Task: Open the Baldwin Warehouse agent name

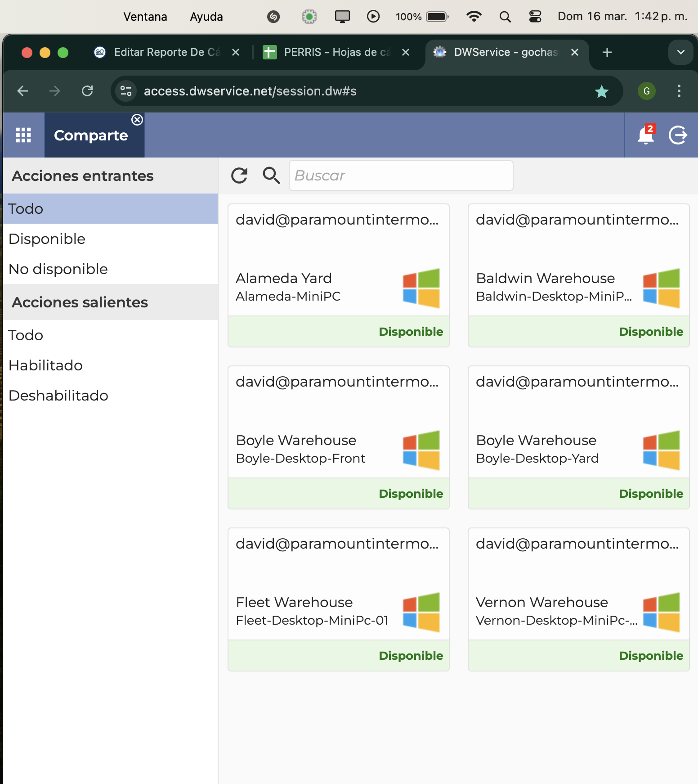Action: point(546,278)
